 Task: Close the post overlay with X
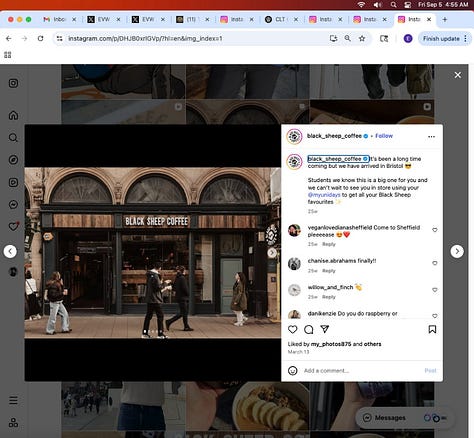coord(458,75)
